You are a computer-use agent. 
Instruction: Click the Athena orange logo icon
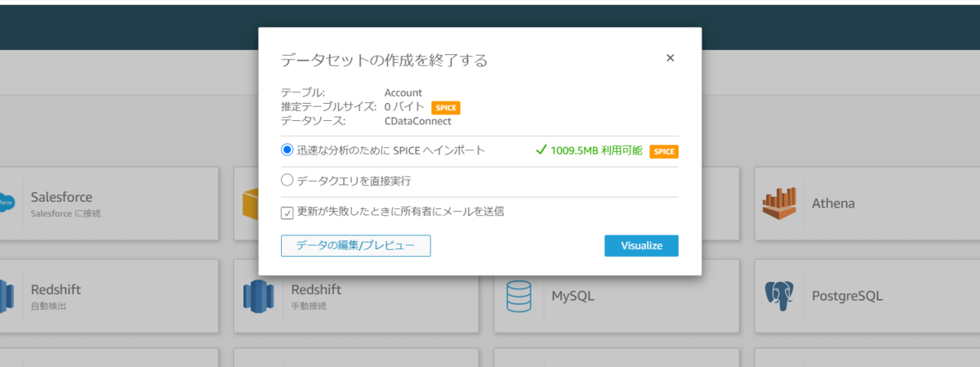(779, 203)
